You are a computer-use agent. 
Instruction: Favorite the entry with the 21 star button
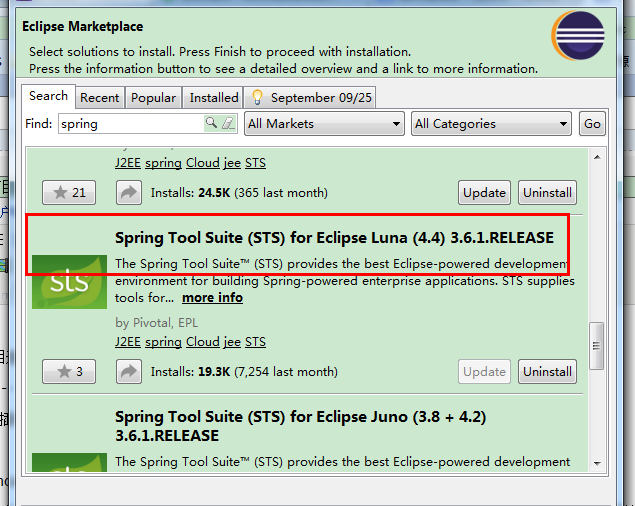click(69, 192)
